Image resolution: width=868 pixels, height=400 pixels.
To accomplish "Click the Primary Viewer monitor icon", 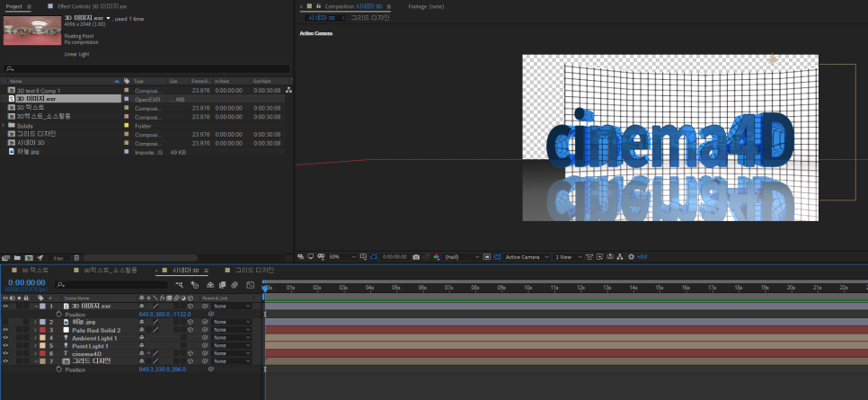I will tap(311, 257).
